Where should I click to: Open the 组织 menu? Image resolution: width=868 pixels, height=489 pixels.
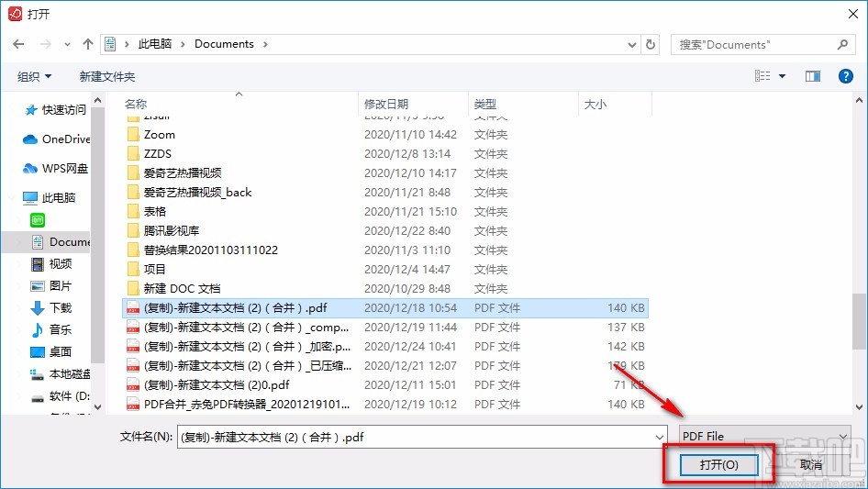(34, 76)
